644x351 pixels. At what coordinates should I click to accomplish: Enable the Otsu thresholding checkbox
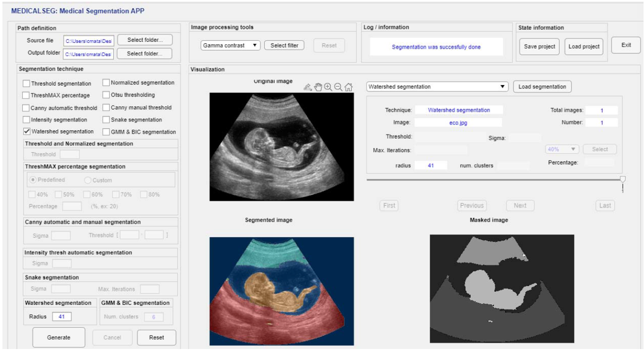(x=106, y=95)
